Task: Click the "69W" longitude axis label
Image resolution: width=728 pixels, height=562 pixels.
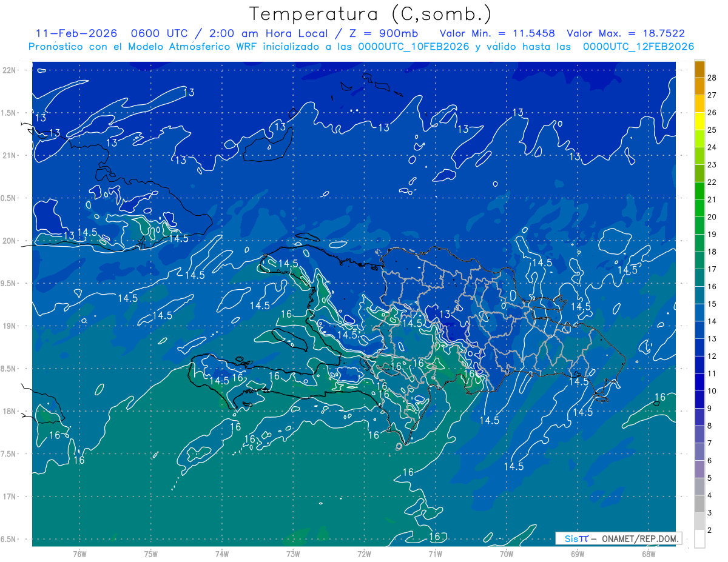Action: [578, 554]
